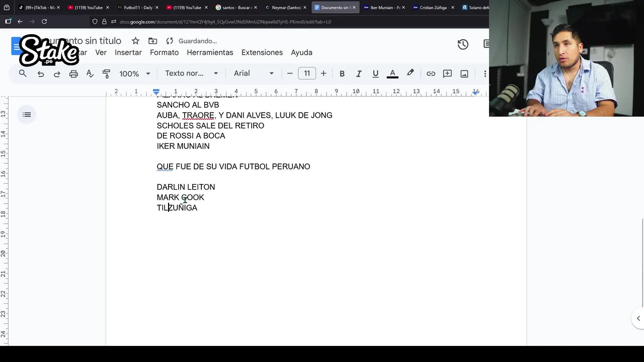The image size is (644, 362).
Task: Open the Ver menu
Action: coord(101,52)
